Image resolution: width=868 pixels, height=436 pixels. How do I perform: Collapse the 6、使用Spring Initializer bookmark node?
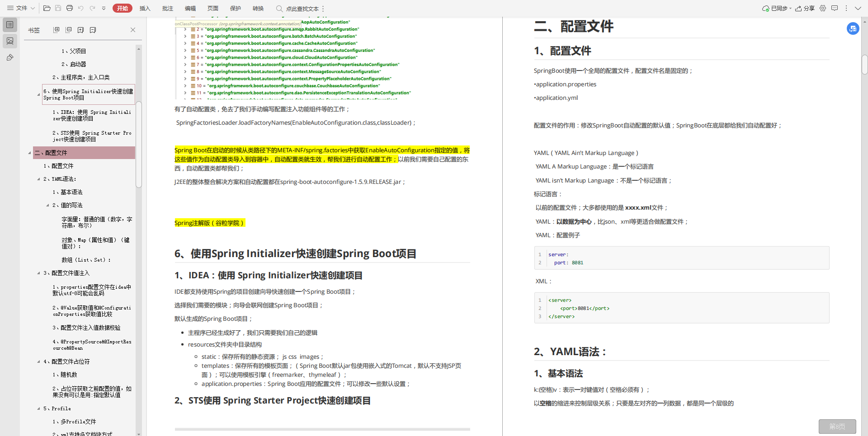[38, 94]
